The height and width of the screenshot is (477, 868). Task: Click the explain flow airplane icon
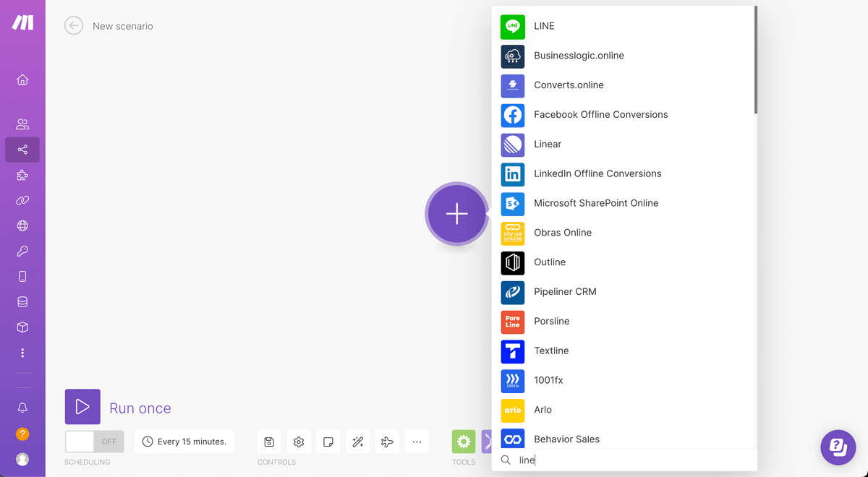pyautogui.click(x=388, y=442)
